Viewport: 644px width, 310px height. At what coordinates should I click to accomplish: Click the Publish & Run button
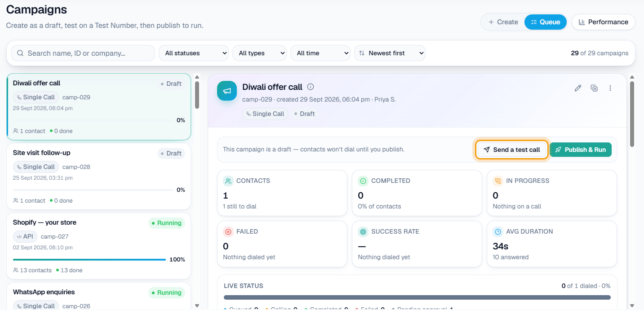click(x=581, y=150)
